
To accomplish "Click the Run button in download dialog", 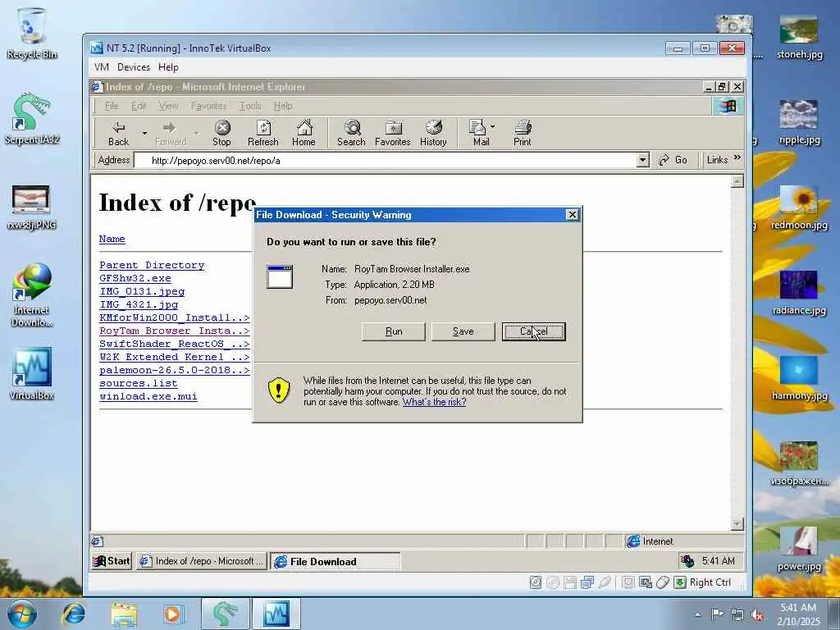I will pos(394,331).
